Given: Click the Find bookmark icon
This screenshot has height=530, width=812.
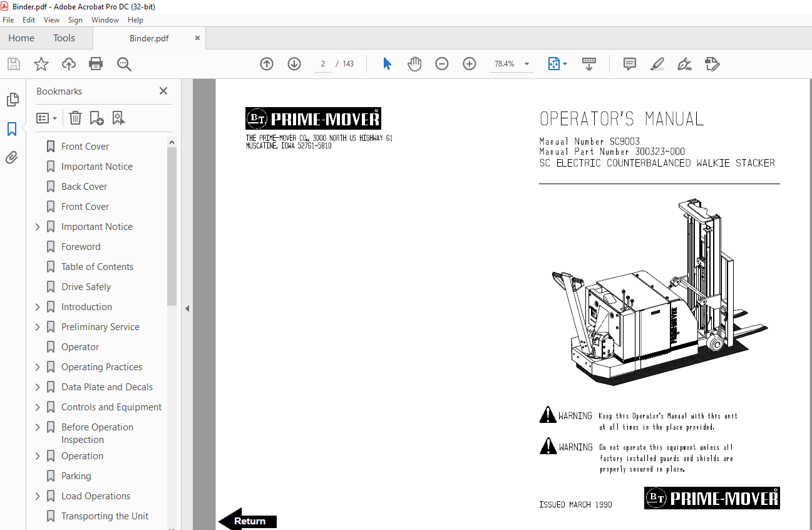Looking at the screenshot, I should point(118,118).
